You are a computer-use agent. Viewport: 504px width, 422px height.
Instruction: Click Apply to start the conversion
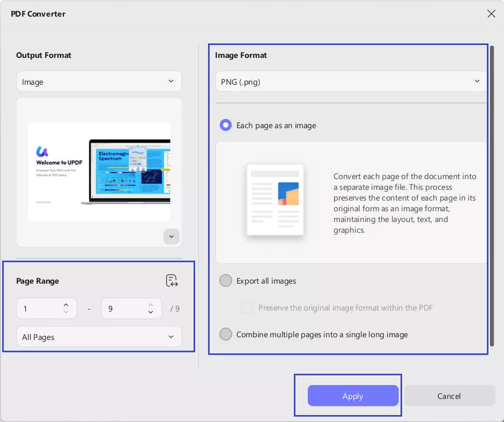click(352, 396)
